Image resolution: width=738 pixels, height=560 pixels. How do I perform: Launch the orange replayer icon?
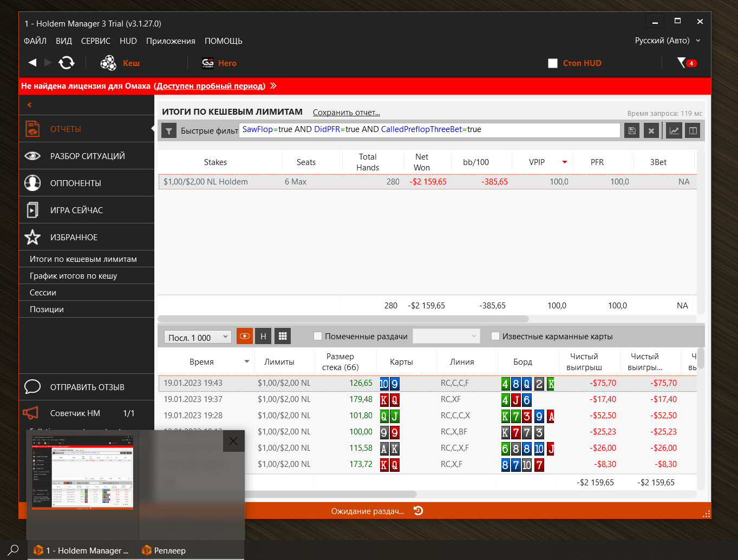pos(245,336)
